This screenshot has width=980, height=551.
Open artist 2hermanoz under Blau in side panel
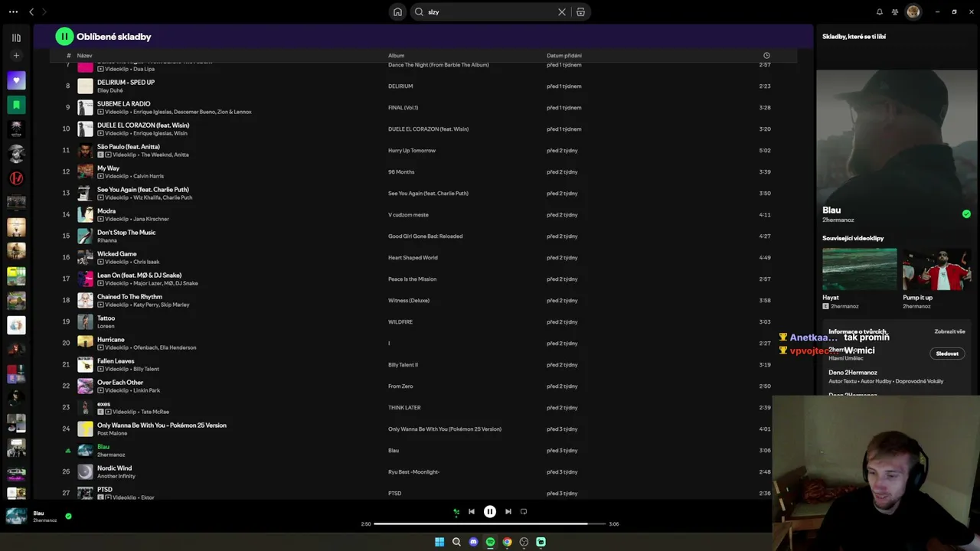838,220
